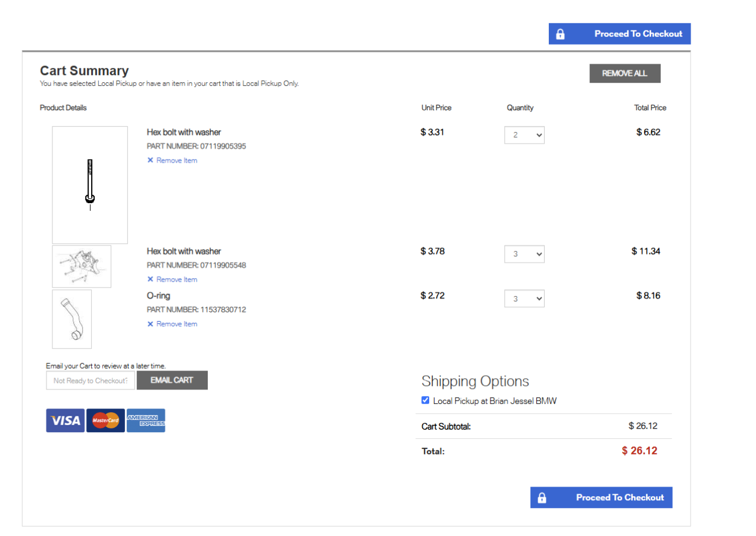This screenshot has width=756, height=536.
Task: Click the X icon beside part 07119905395
Action: (x=151, y=160)
